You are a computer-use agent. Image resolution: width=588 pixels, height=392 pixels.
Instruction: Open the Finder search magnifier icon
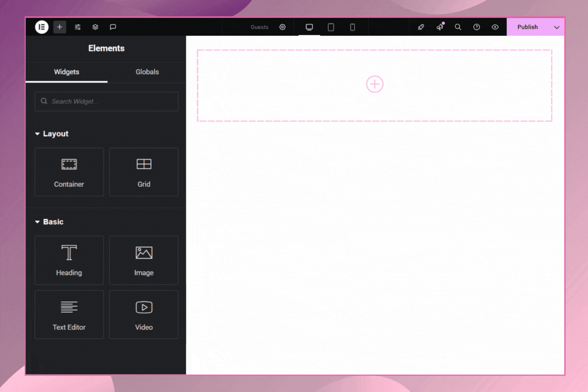tap(458, 27)
